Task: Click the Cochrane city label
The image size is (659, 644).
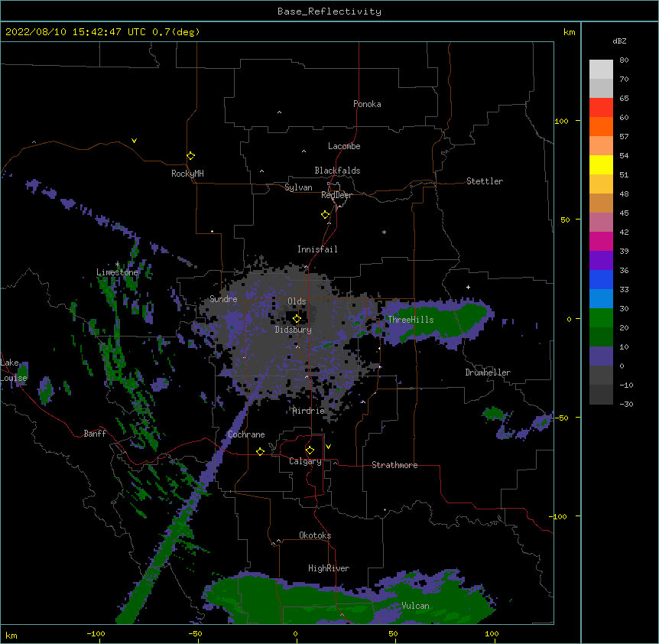Action: pos(246,434)
